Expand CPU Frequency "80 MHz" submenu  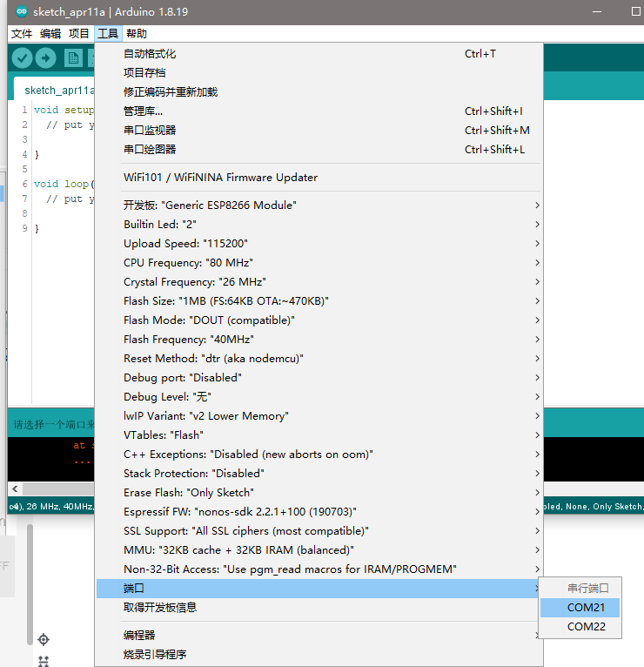click(319, 263)
